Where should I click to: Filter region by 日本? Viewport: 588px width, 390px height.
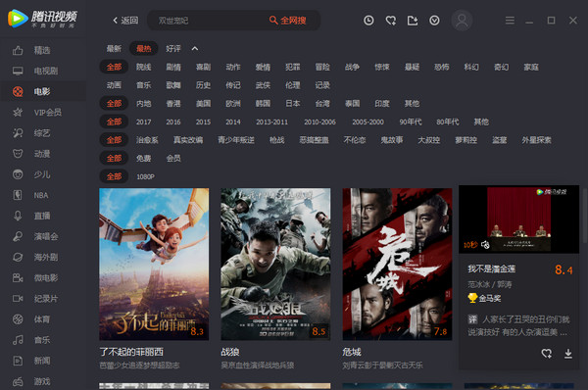292,103
